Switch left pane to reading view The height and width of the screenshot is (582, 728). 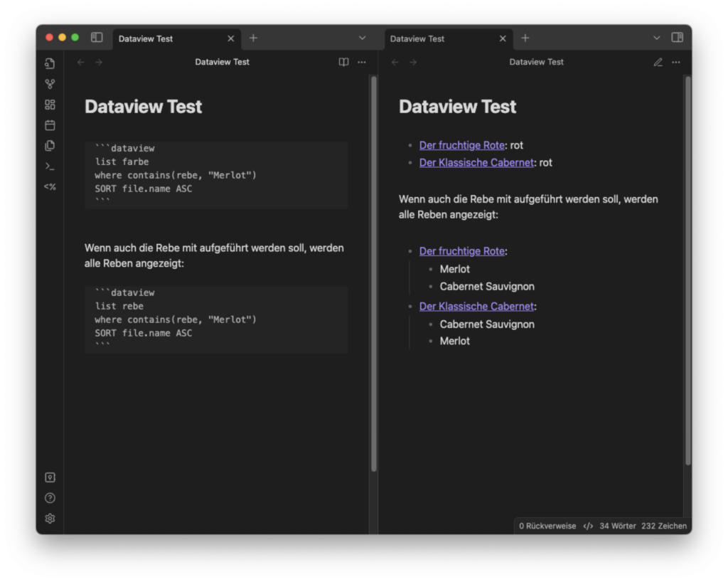pos(343,62)
